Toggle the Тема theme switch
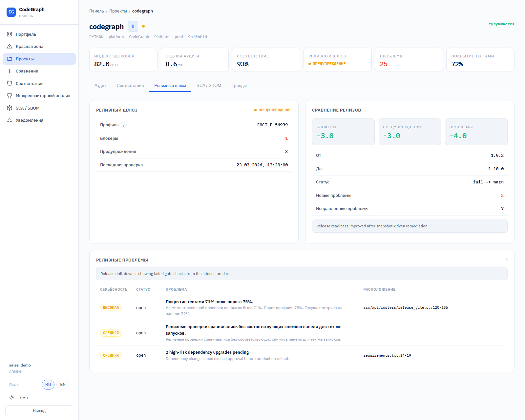Viewport: 525px width, 420px height. [19, 397]
